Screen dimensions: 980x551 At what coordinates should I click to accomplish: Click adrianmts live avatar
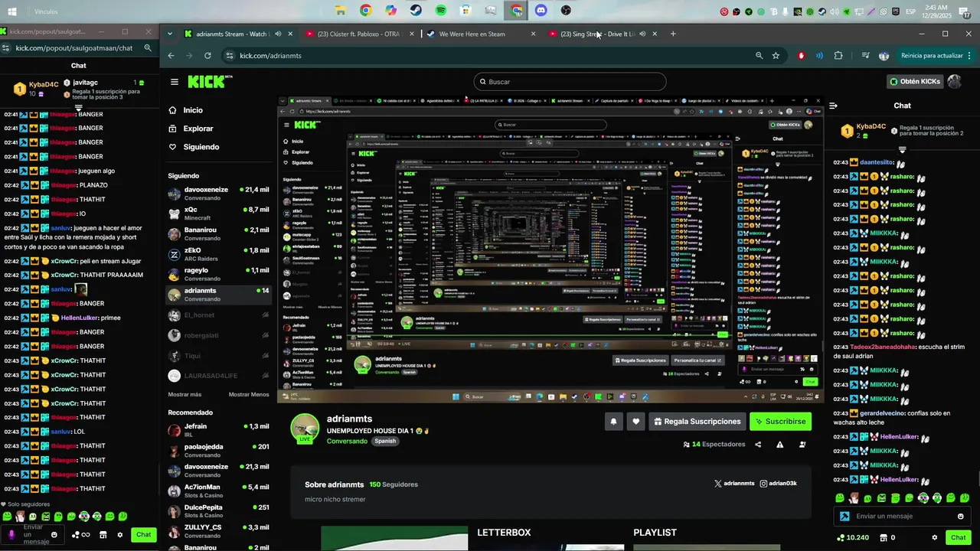pos(305,429)
